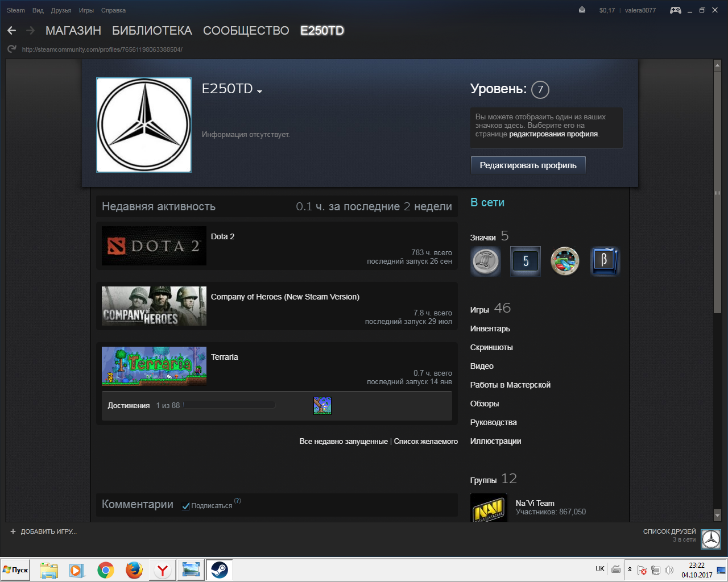Switch to the СООБЩЕСТВО tab
The image size is (728, 582).
click(x=246, y=31)
